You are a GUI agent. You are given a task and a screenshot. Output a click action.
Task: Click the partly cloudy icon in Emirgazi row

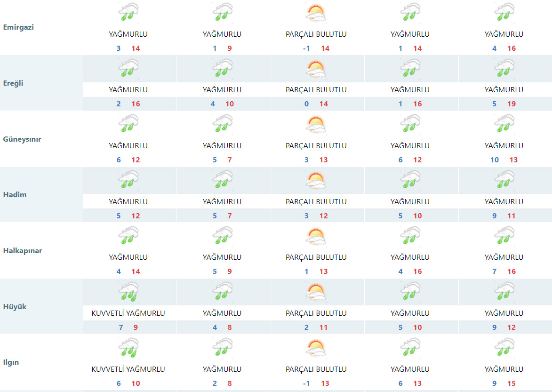tap(316, 13)
